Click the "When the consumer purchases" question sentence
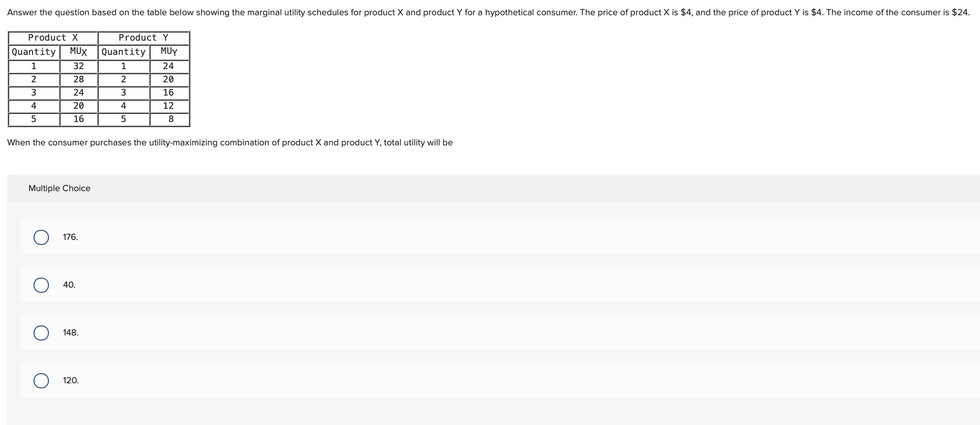 point(229,143)
